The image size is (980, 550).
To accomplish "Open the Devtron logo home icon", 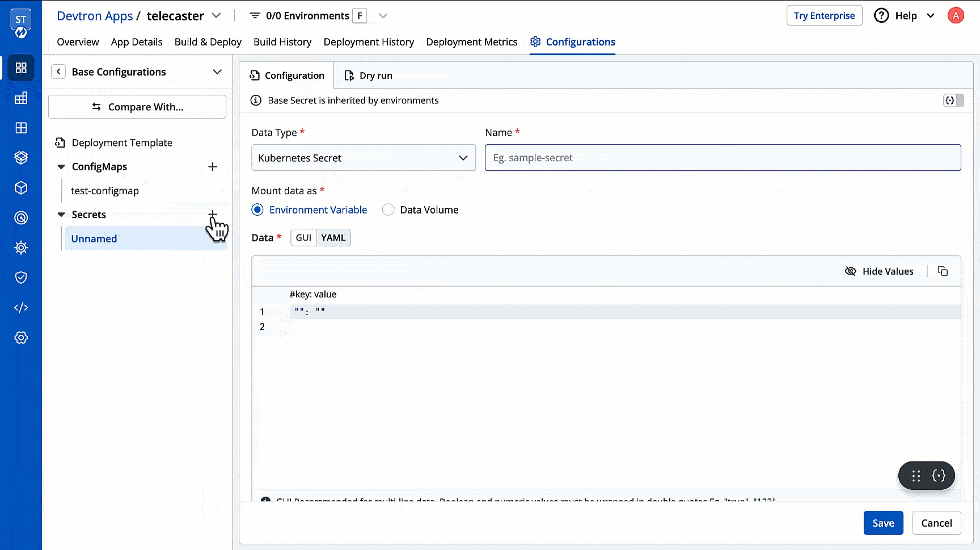I will [21, 24].
